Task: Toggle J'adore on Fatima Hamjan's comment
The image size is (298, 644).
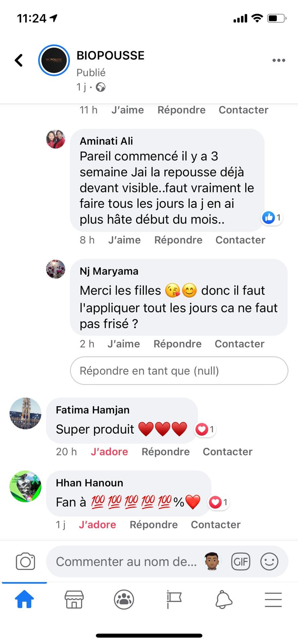Action: point(109,452)
